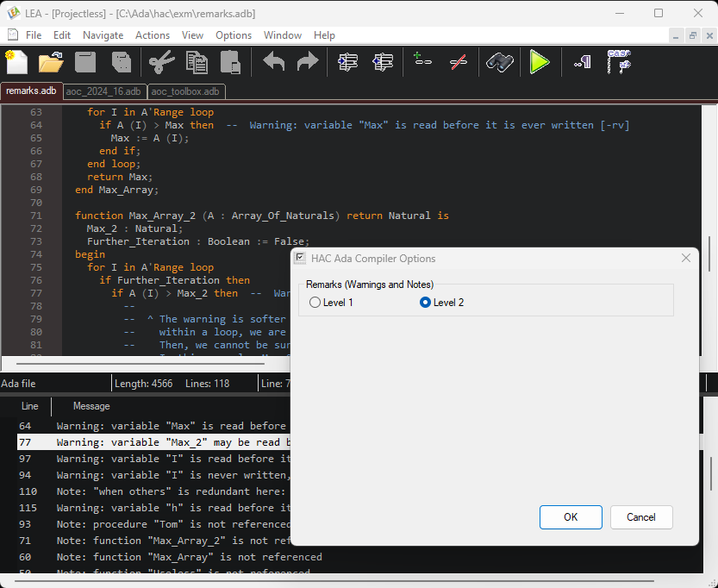Toggle show special characters pilcrow icon
The width and height of the screenshot is (718, 588).
pos(582,62)
